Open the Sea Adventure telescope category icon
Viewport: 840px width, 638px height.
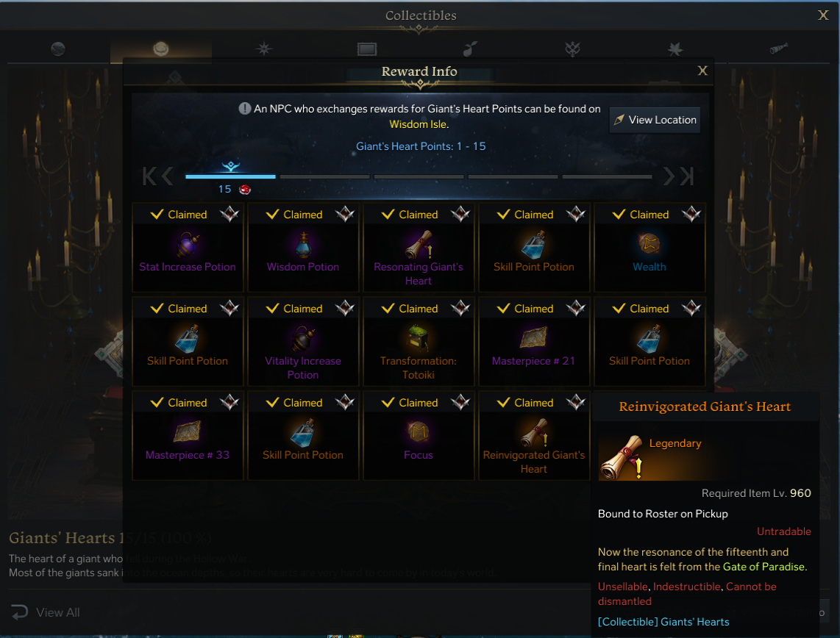point(778,49)
